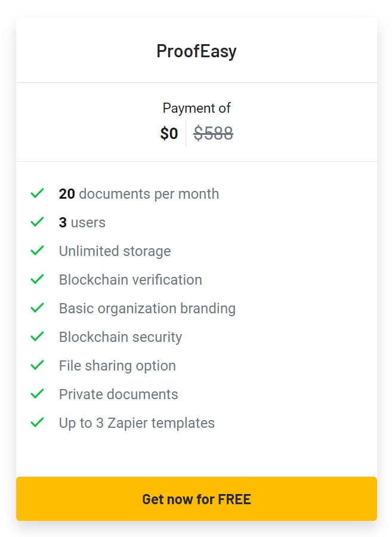Click the crossed-out $588 price

click(x=213, y=133)
